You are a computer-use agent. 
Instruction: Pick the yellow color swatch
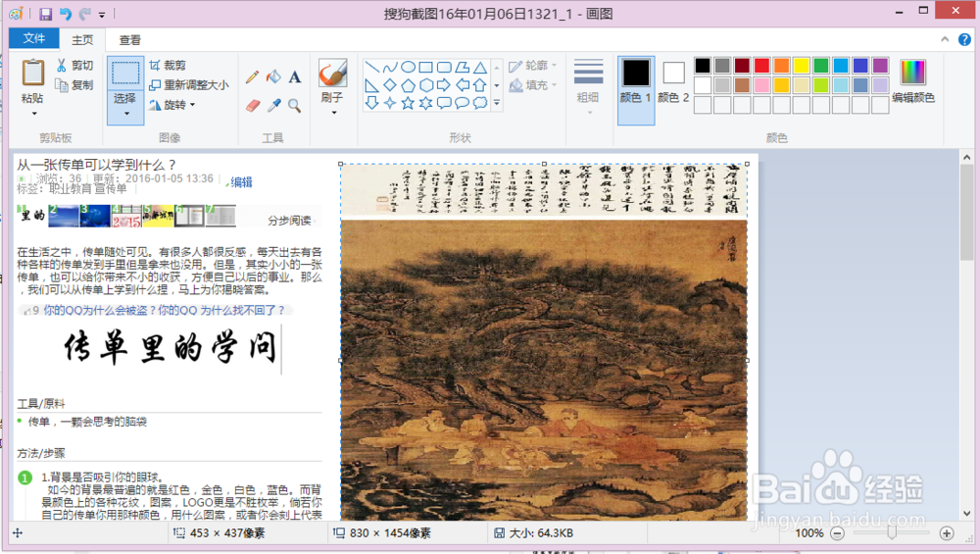tap(802, 65)
